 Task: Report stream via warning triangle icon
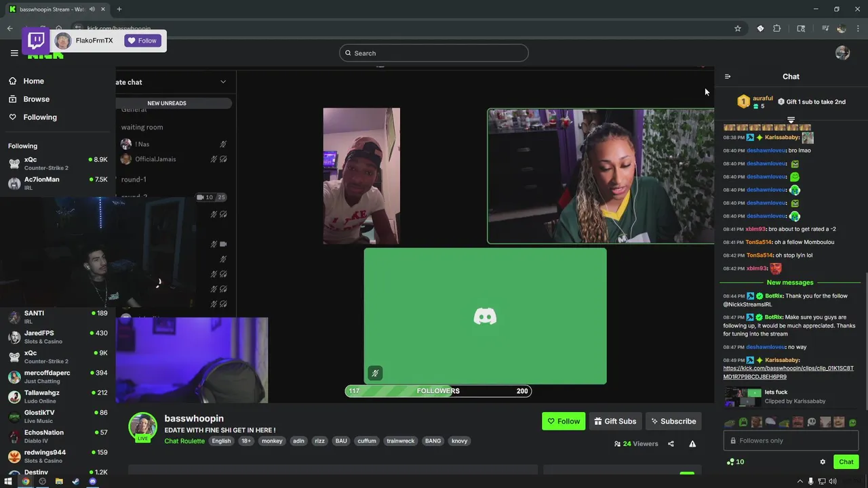tap(692, 444)
